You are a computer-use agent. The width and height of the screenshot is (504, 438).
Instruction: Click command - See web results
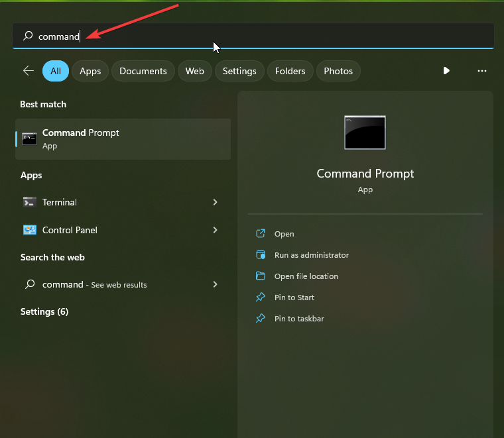point(123,284)
